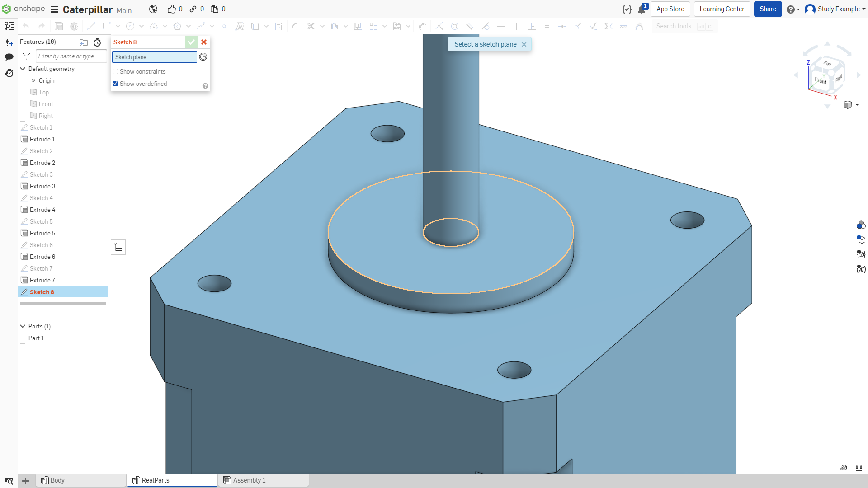The width and height of the screenshot is (868, 488).
Task: Expand the trim tool dropdown arrow
Action: click(322, 26)
